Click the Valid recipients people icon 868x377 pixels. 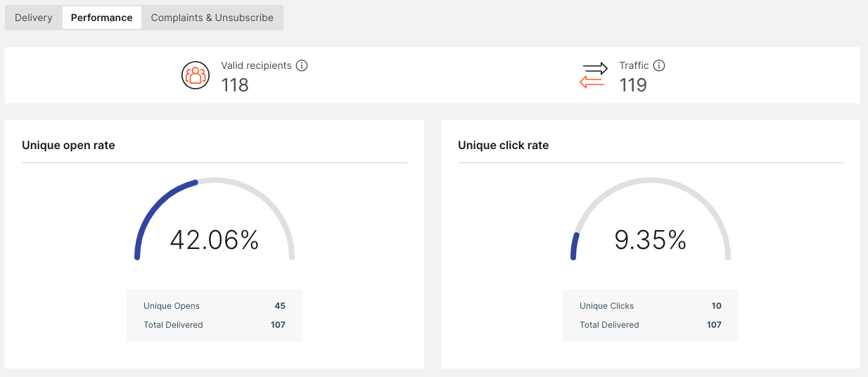coord(195,75)
